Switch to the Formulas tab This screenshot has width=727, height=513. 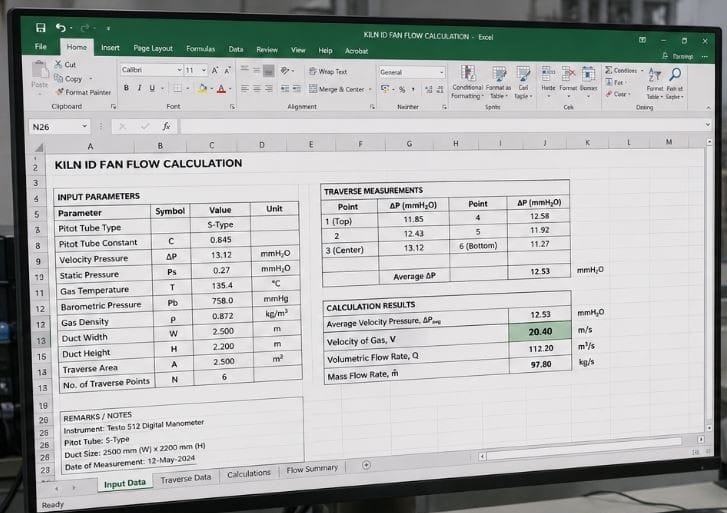tap(200, 49)
